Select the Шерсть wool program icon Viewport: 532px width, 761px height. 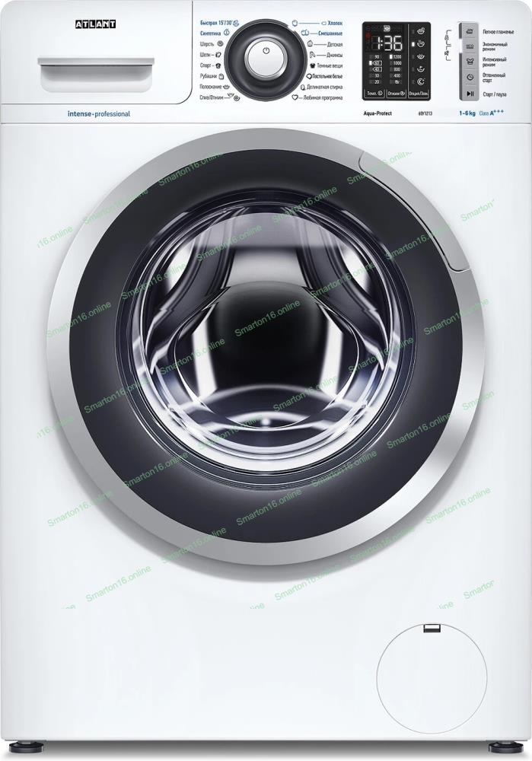pos(219,44)
